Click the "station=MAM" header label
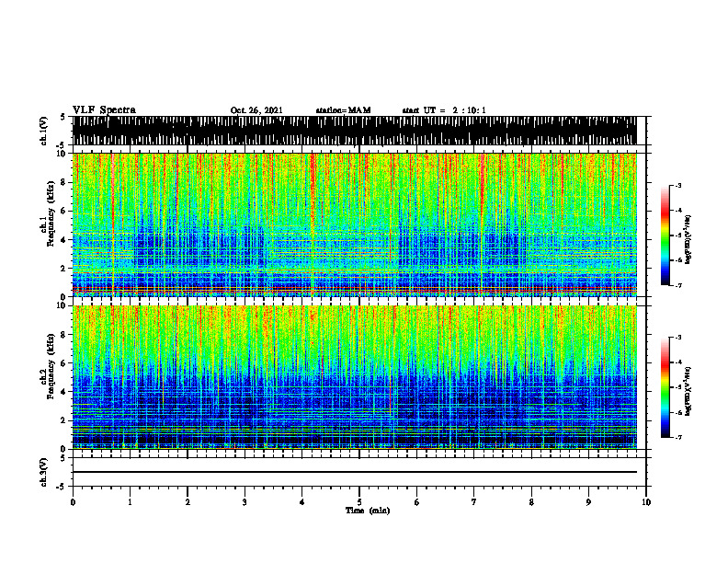The image size is (728, 563). pos(343,110)
